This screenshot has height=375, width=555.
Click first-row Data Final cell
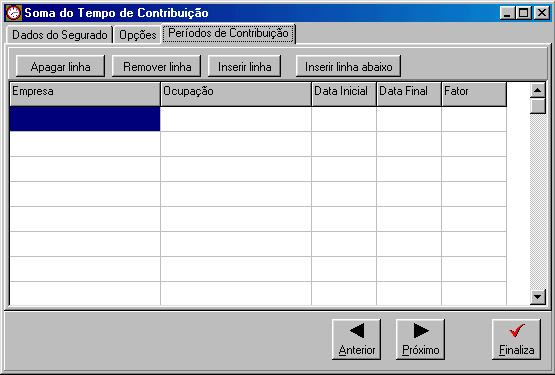click(409, 119)
